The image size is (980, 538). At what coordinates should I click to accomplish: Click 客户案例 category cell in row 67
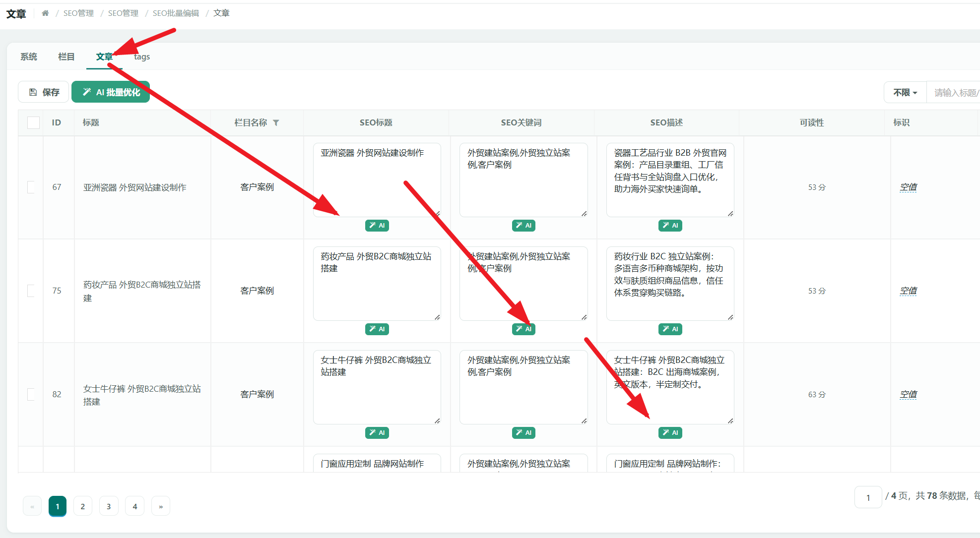coord(257,187)
